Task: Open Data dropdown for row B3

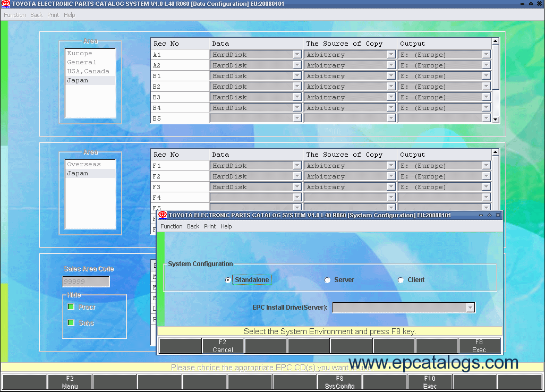Action: tap(297, 97)
